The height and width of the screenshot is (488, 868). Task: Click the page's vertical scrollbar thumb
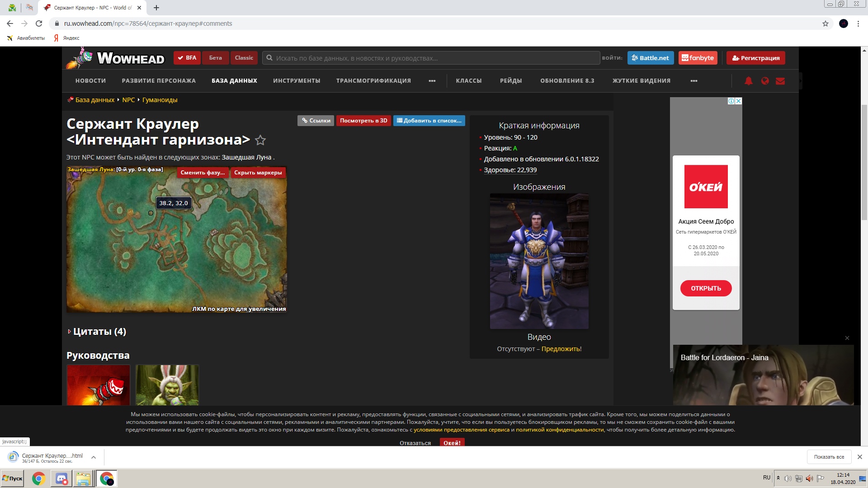[864, 163]
